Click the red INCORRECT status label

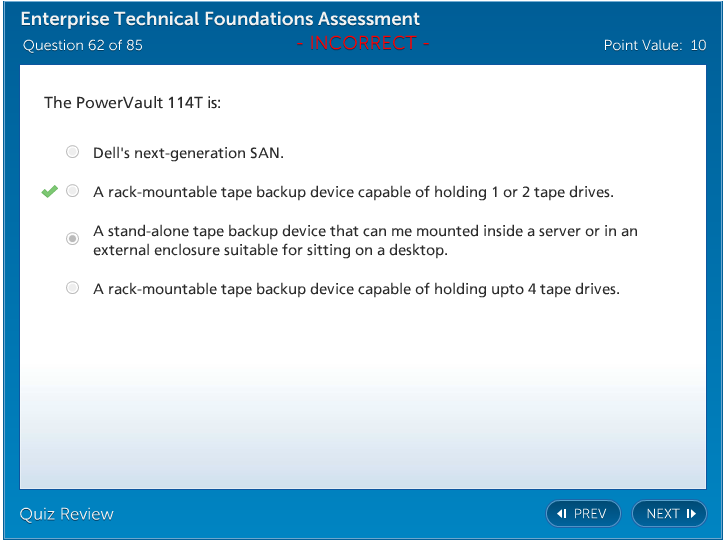point(362,44)
